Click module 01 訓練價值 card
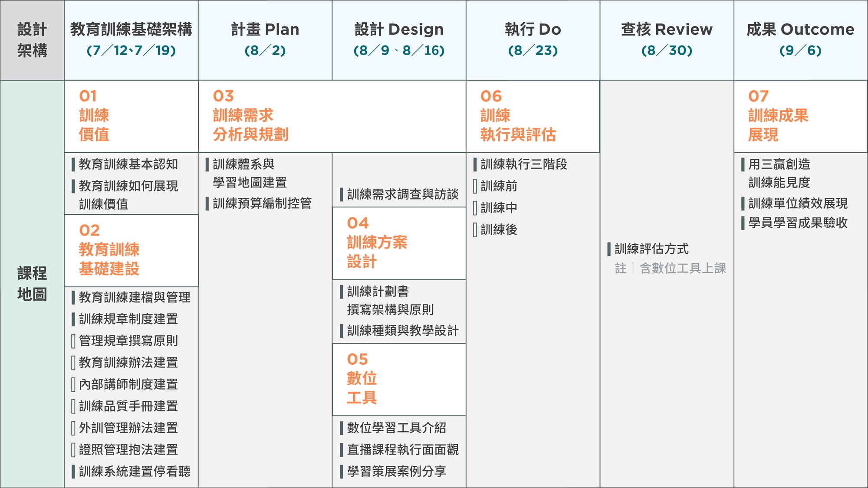868x488 pixels. 131,116
